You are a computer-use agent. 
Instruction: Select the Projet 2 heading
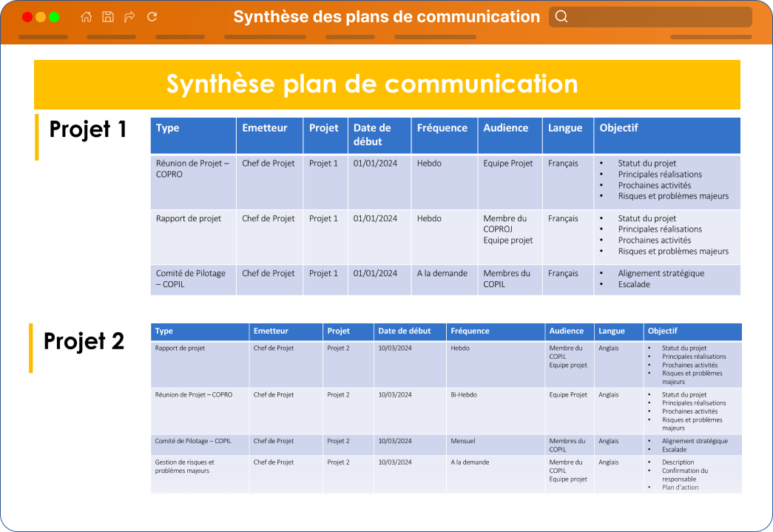84,341
